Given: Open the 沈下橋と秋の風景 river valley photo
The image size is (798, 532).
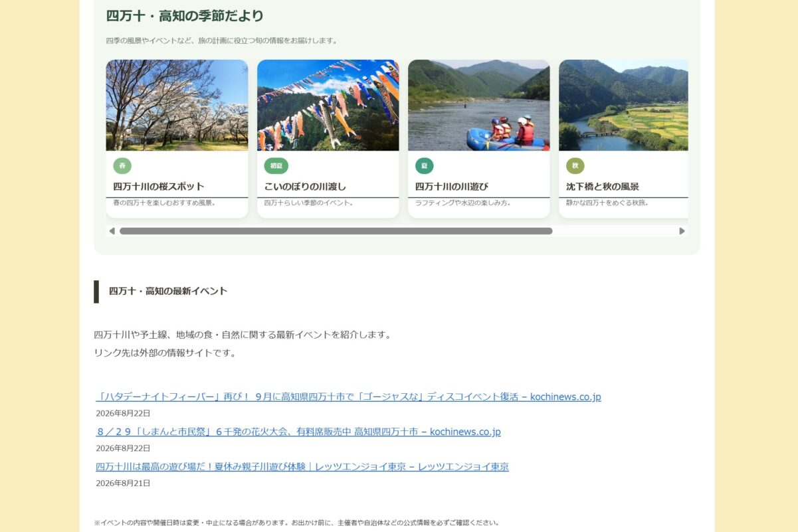Looking at the screenshot, I should coord(623,105).
